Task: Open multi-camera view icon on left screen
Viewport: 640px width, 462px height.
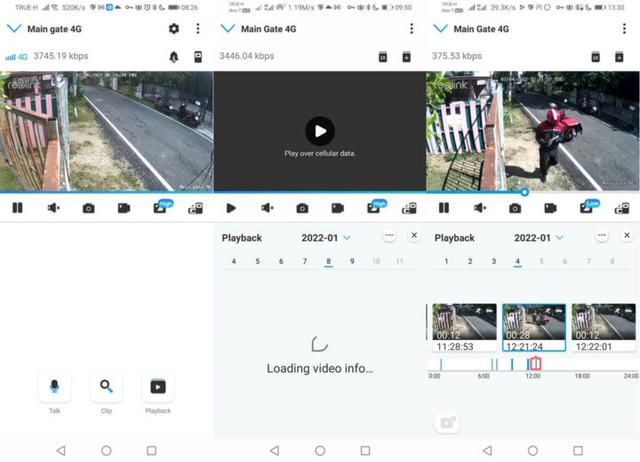Action: [196, 209]
